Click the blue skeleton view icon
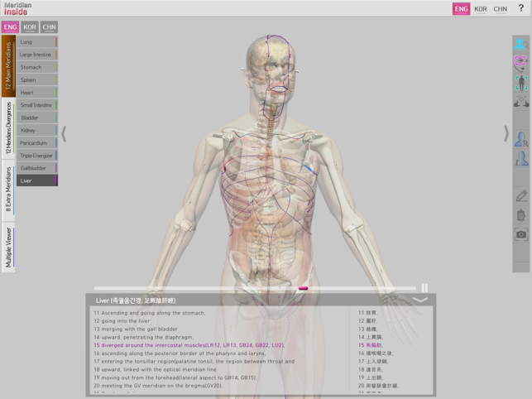Viewport: 532px width, 399px height. tap(521, 44)
